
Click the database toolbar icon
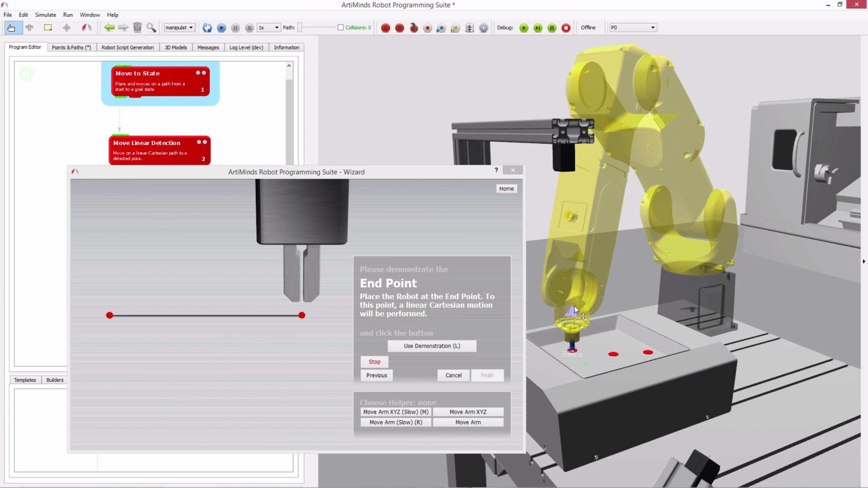click(469, 27)
